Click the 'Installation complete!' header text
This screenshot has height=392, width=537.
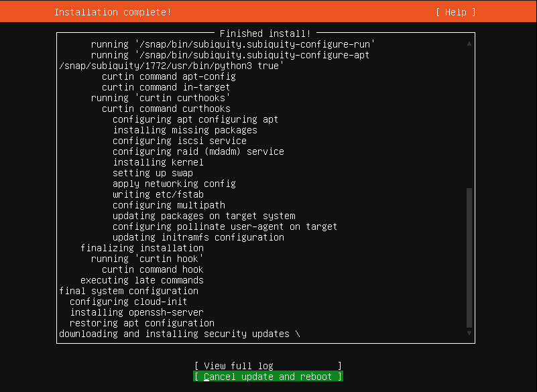(113, 12)
